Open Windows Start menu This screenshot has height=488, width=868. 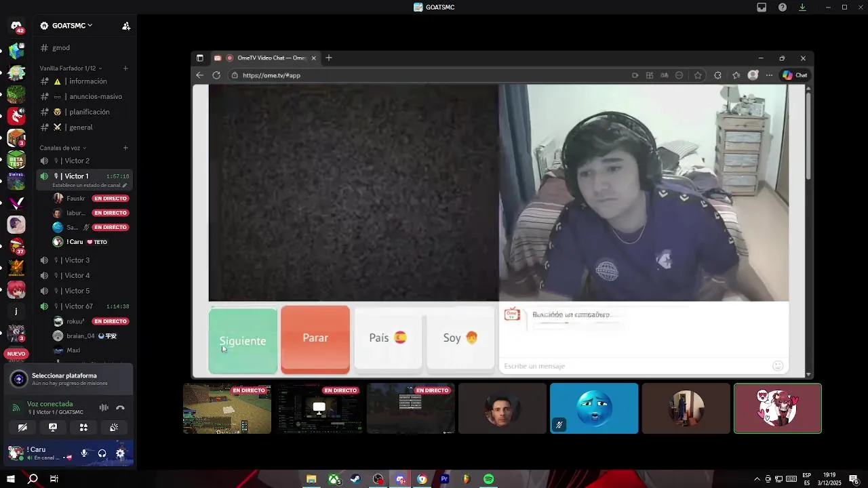click(x=11, y=479)
